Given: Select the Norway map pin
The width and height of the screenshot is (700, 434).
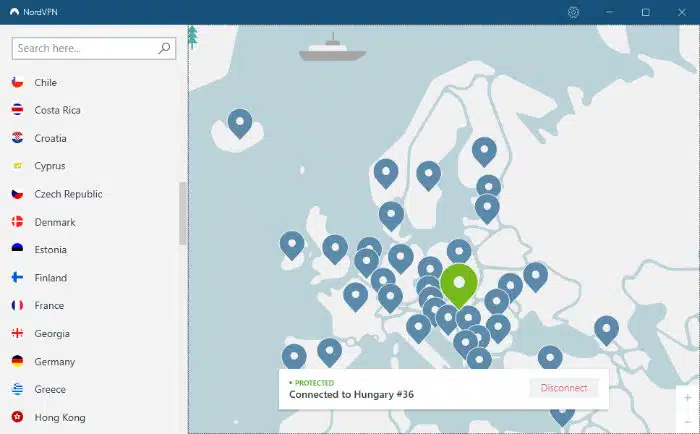Looking at the screenshot, I should click(x=386, y=173).
